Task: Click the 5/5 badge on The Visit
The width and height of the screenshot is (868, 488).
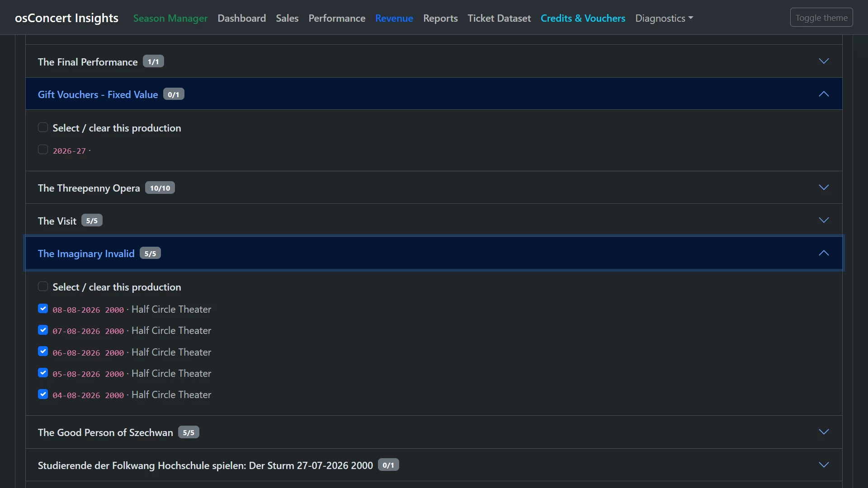Action: [x=92, y=221]
